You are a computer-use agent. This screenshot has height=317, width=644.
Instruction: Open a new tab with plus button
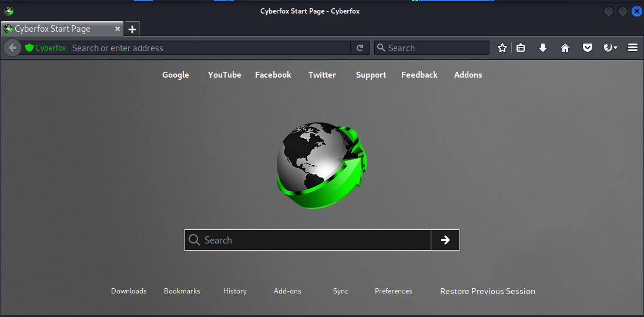[x=132, y=29]
